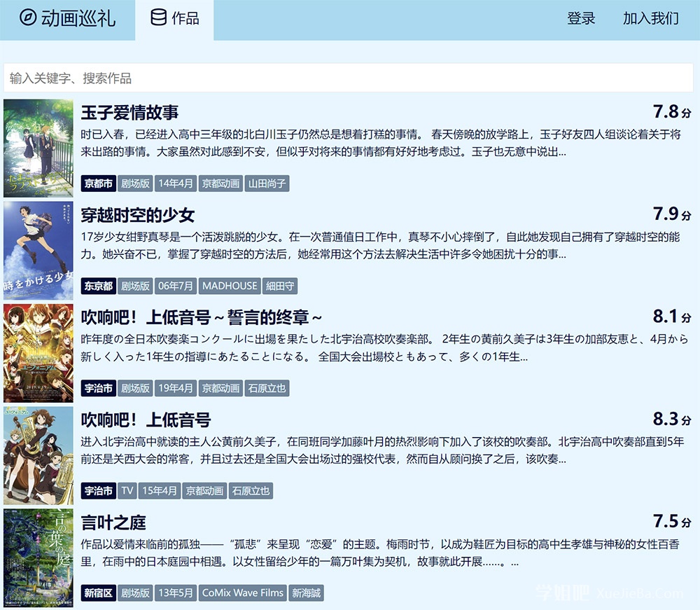
Task: Open the 玉子爱情故事 poster thumbnail
Action: pyautogui.click(x=38, y=148)
